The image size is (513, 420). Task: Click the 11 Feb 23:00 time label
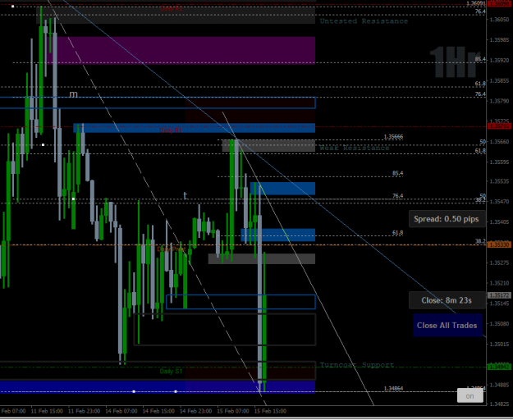tap(84, 411)
